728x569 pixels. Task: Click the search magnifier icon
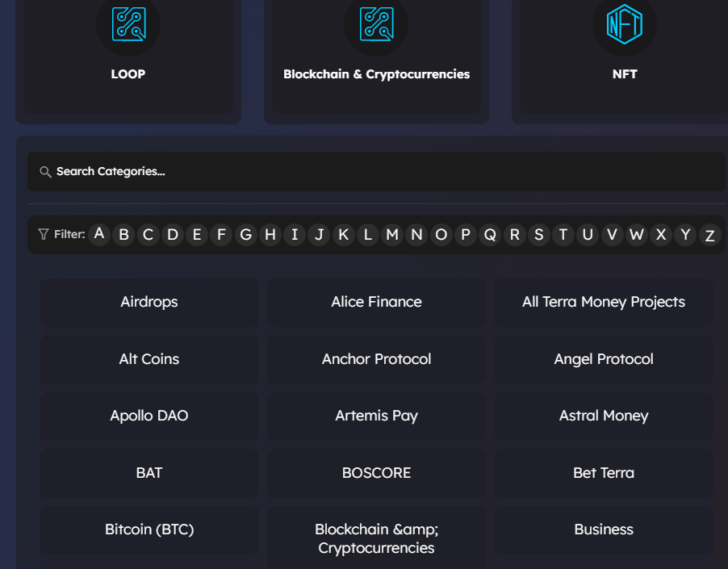(x=45, y=172)
